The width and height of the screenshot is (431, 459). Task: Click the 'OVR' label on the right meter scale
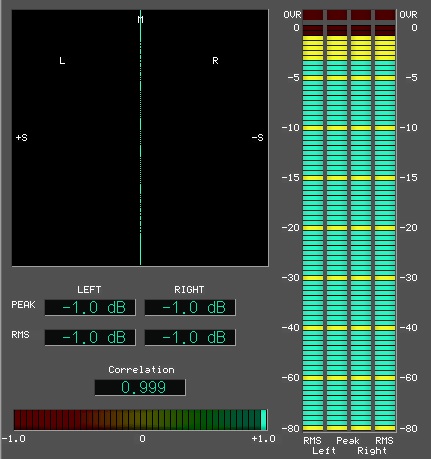pyautogui.click(x=408, y=15)
